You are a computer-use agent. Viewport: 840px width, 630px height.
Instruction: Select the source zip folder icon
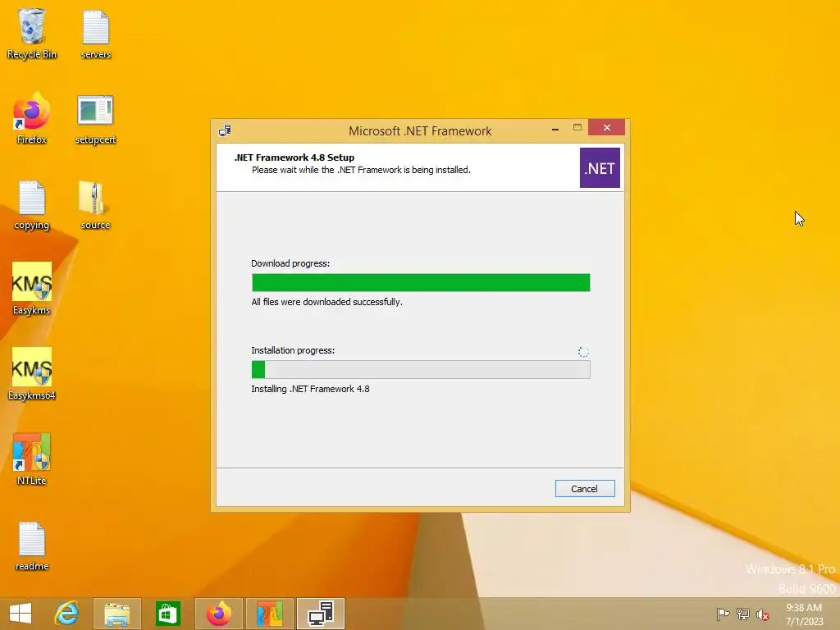click(95, 204)
